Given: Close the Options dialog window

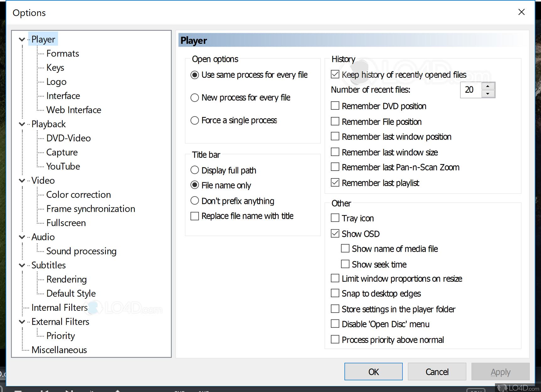Looking at the screenshot, I should point(522,12).
